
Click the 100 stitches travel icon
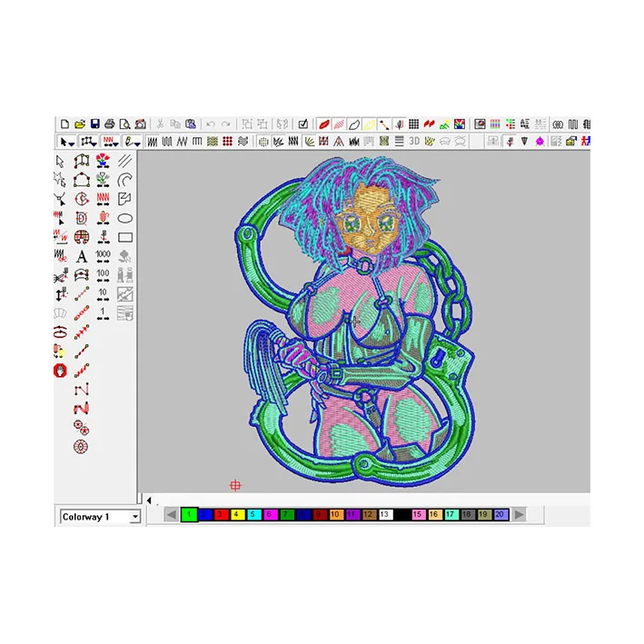103,275
